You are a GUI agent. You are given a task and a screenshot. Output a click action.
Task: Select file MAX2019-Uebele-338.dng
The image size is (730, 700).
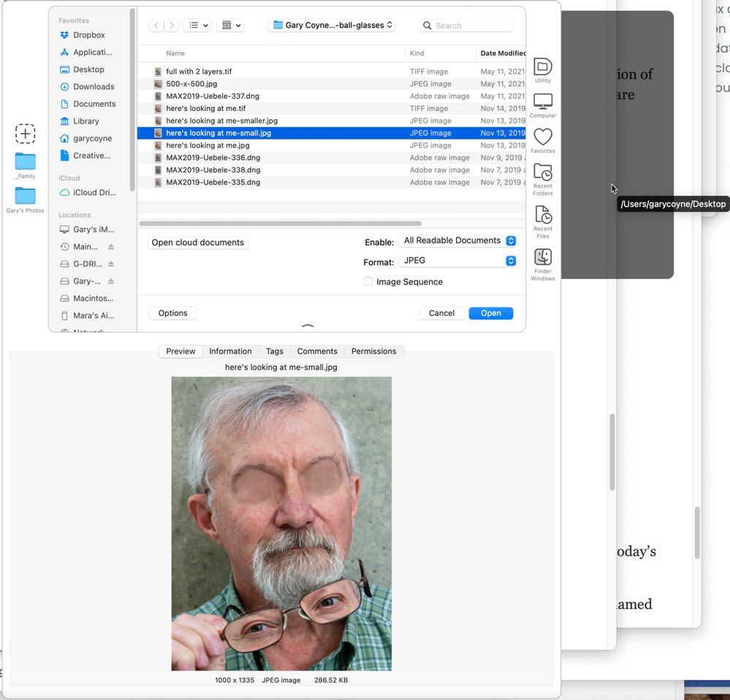point(332,170)
